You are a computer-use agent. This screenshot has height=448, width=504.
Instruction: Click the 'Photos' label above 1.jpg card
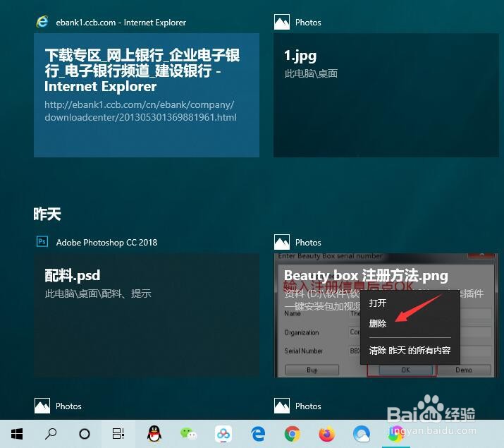pyautogui.click(x=308, y=23)
